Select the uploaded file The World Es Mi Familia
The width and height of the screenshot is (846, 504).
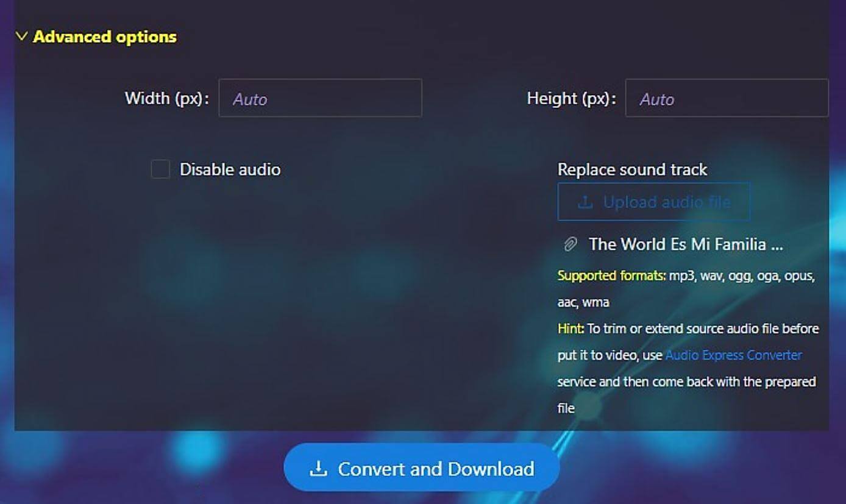pos(686,245)
